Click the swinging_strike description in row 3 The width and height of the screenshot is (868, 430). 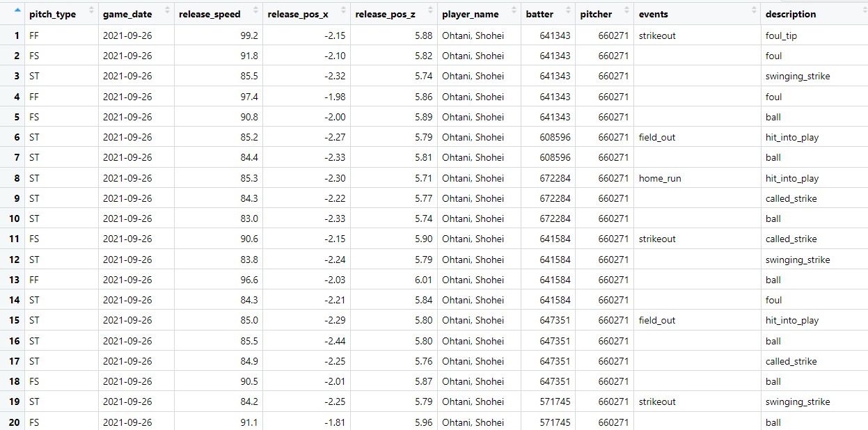798,76
